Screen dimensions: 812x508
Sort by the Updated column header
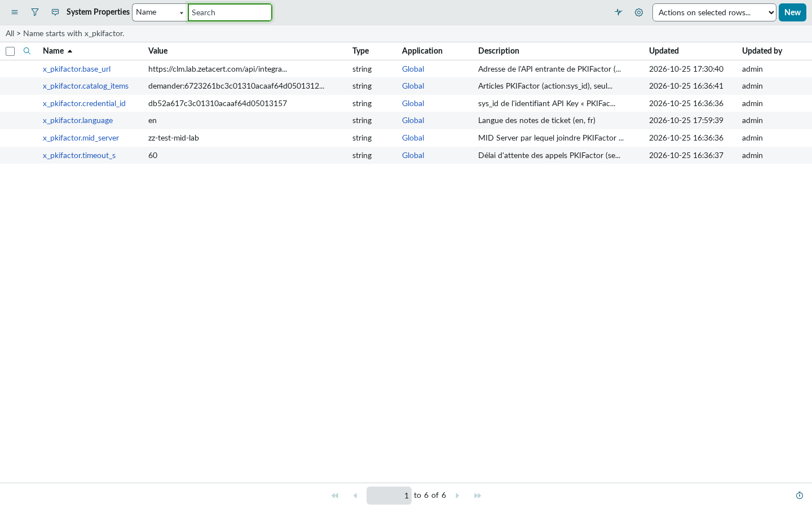click(x=664, y=51)
